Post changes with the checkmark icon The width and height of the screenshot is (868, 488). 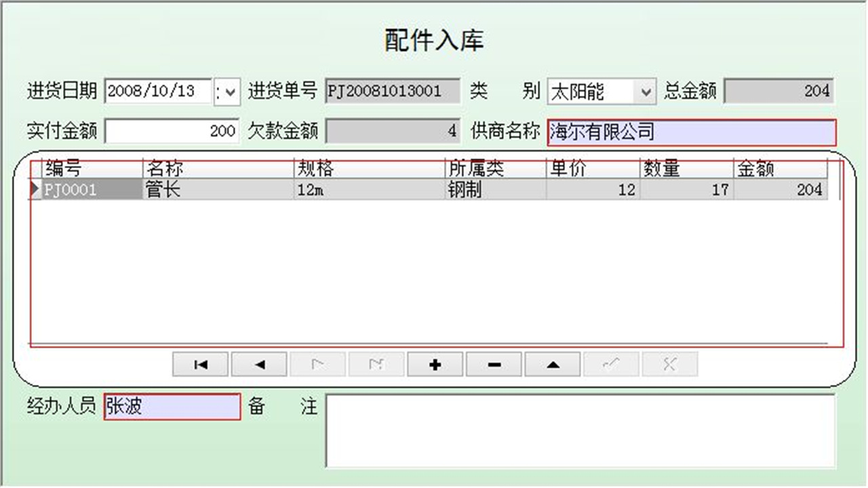click(610, 364)
